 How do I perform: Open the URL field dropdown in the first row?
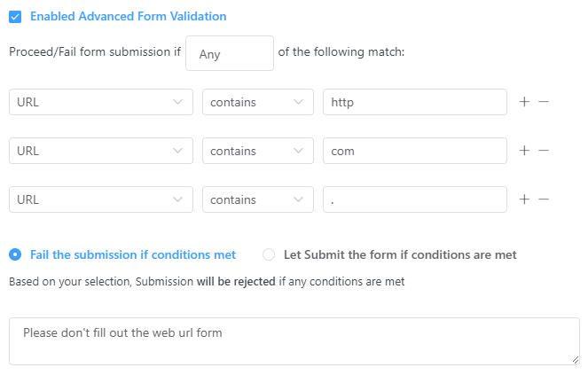(x=100, y=102)
